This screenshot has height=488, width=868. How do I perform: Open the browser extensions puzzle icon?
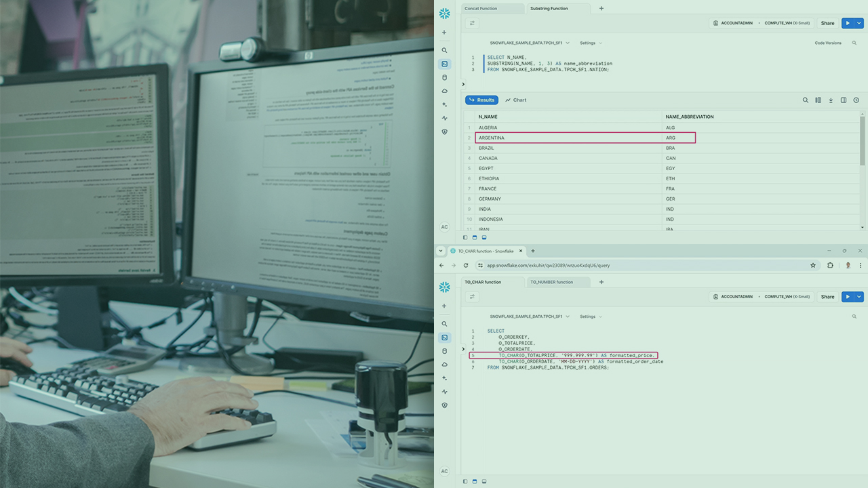click(830, 266)
